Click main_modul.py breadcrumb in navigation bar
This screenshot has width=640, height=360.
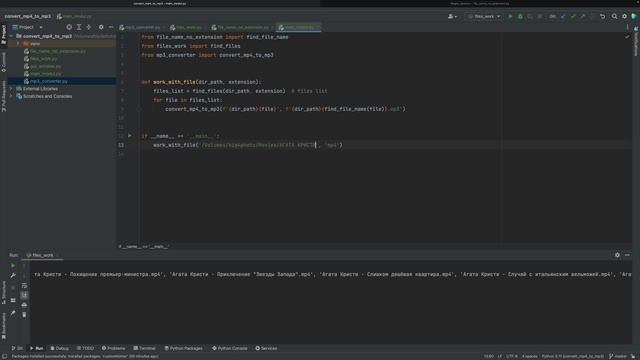(74, 16)
